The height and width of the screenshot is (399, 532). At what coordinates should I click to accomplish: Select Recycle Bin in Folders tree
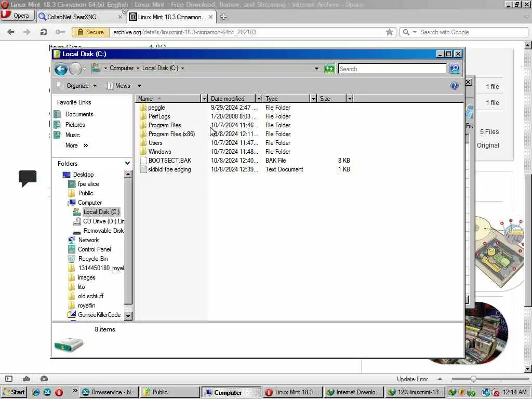tap(93, 259)
